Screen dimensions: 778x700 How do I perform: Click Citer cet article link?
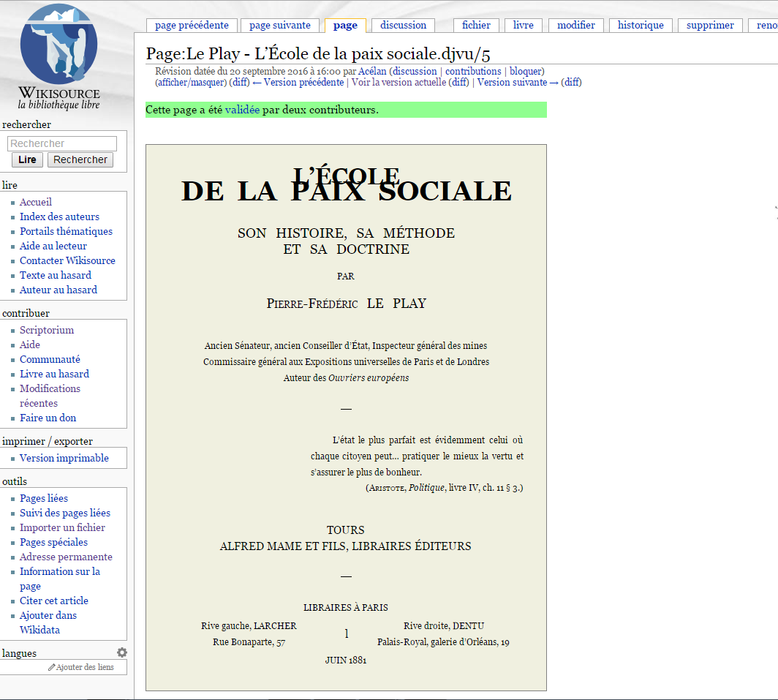pyautogui.click(x=54, y=601)
